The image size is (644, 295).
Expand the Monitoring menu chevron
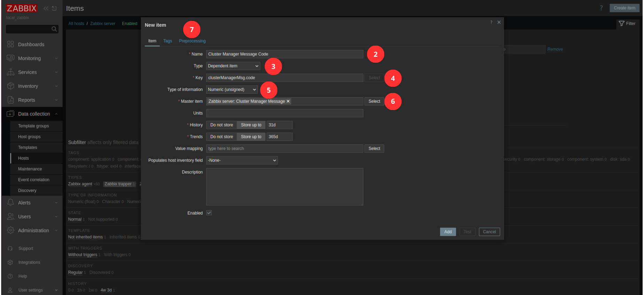[x=56, y=59]
